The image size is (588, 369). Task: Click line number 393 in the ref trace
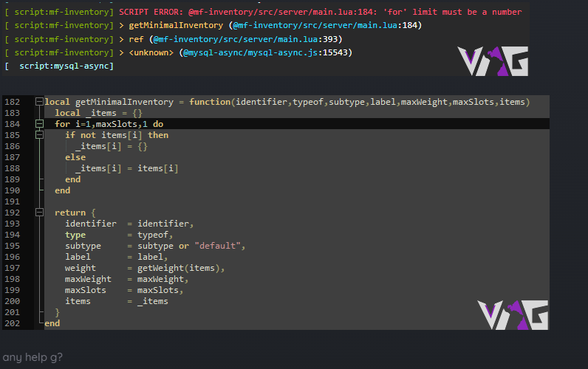pos(330,39)
